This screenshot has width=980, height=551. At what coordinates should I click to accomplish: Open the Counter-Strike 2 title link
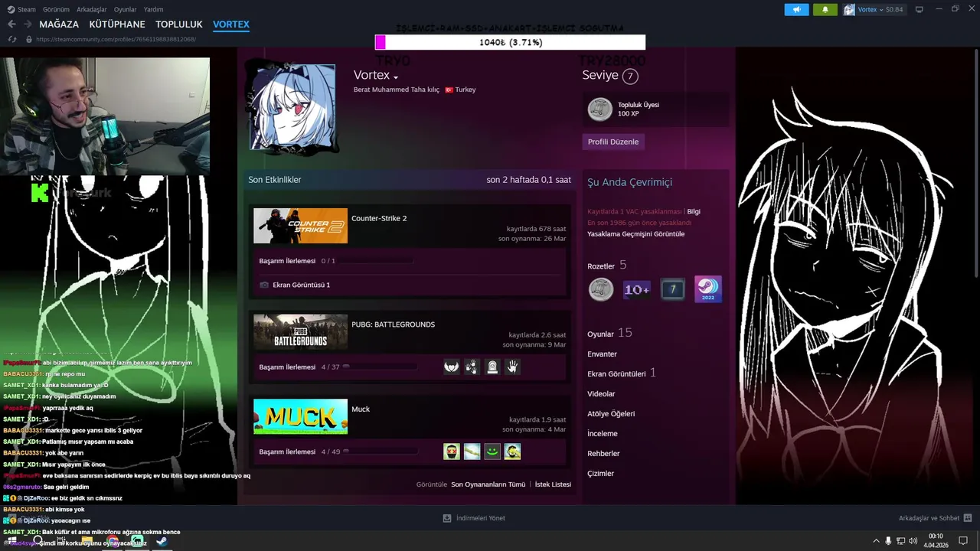tap(379, 218)
